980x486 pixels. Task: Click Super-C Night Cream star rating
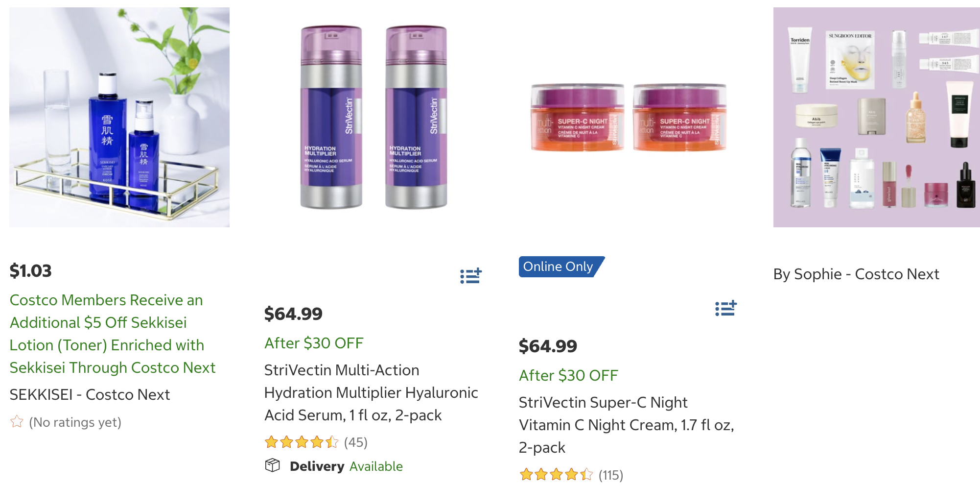(x=556, y=475)
